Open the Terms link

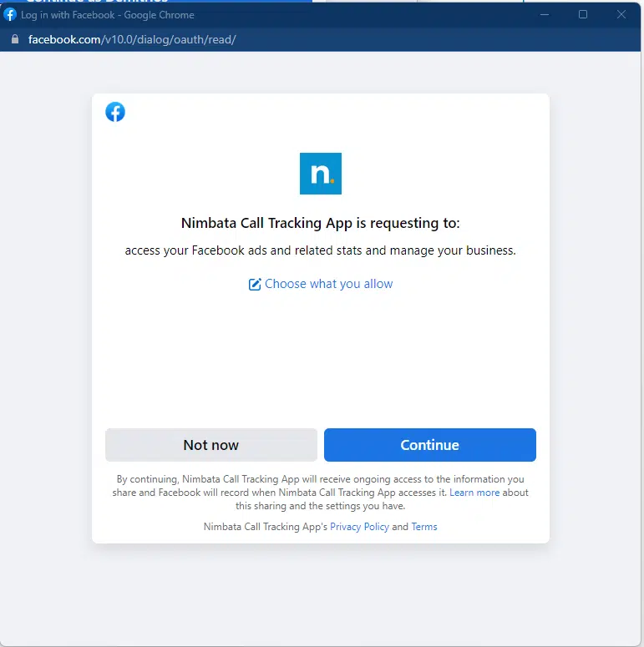tap(424, 527)
